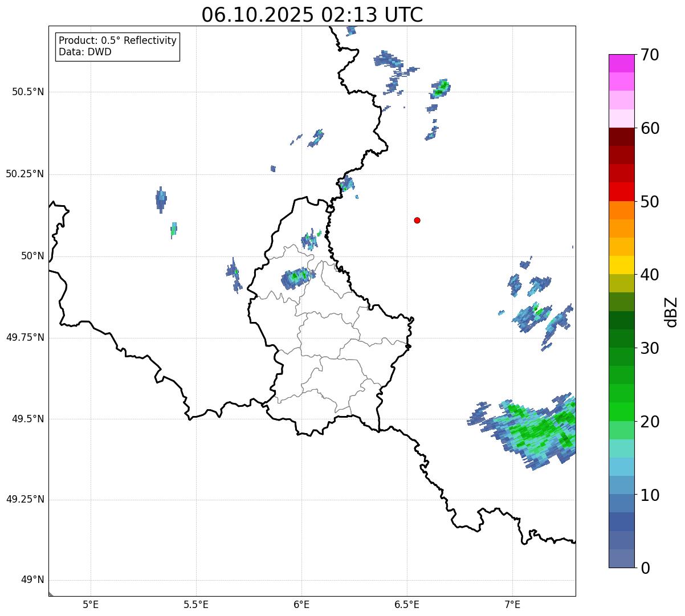Click the 'Data: DWD' text
The width and height of the screenshot is (685, 616).
[85, 52]
